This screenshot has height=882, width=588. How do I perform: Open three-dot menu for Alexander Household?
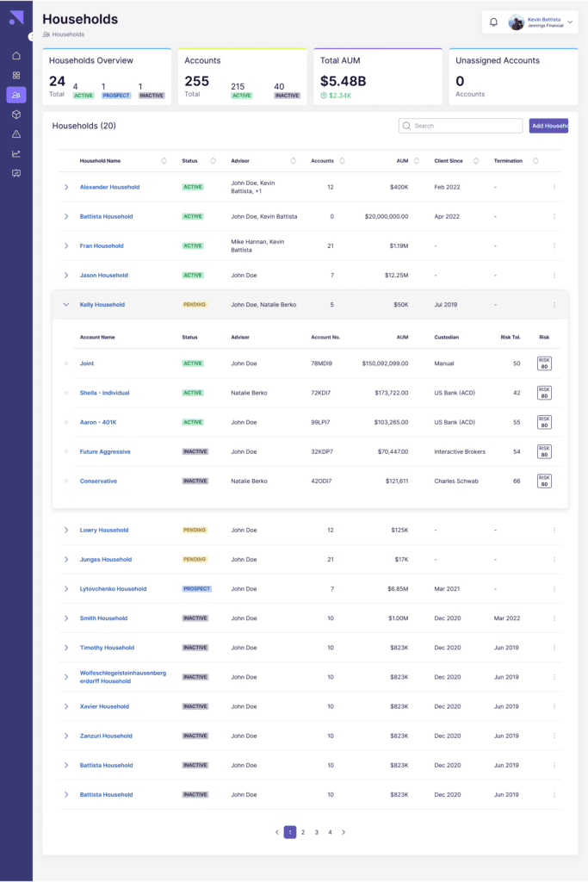(x=554, y=187)
